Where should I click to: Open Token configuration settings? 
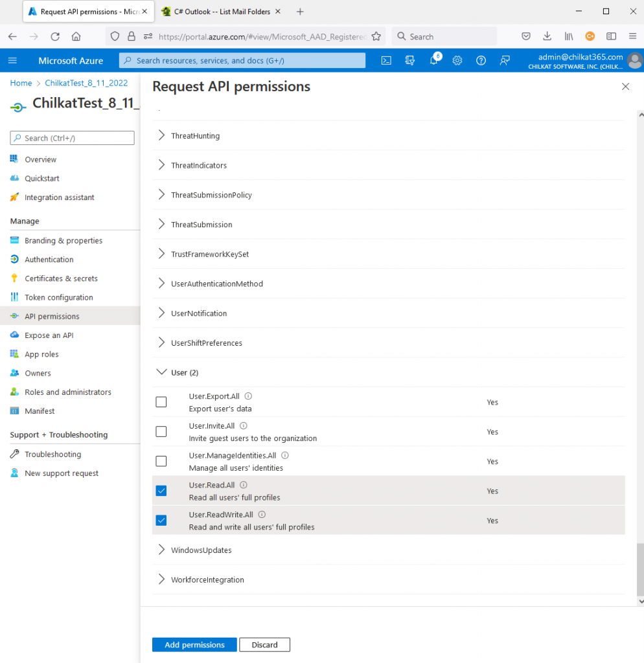point(58,297)
